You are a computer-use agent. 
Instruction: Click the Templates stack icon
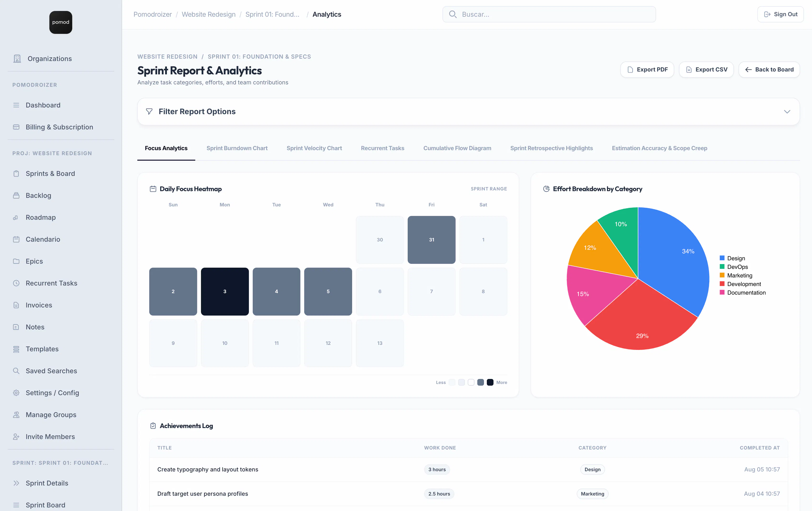coord(16,349)
